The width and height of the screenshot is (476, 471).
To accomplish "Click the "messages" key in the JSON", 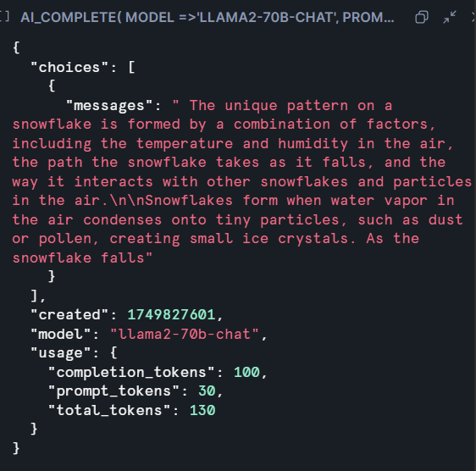I will point(109,106).
